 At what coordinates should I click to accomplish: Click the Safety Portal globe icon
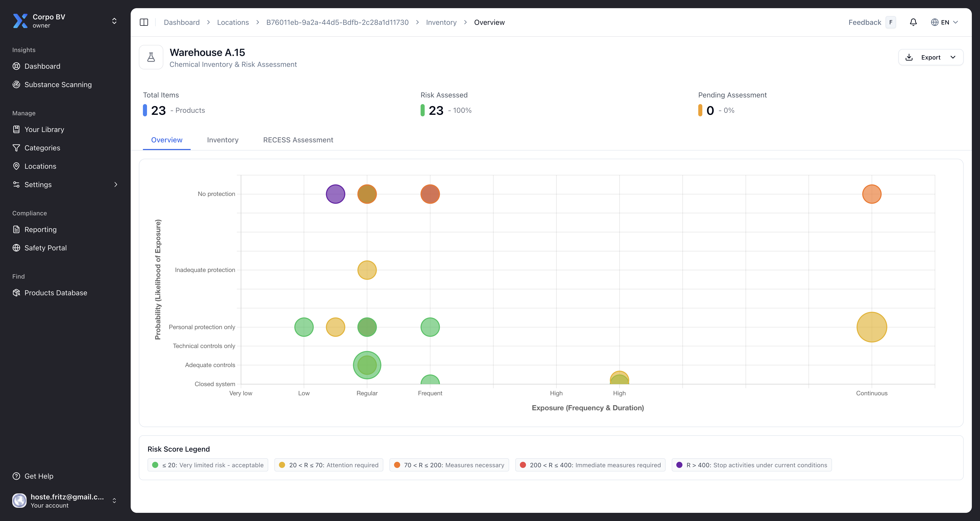pos(16,248)
